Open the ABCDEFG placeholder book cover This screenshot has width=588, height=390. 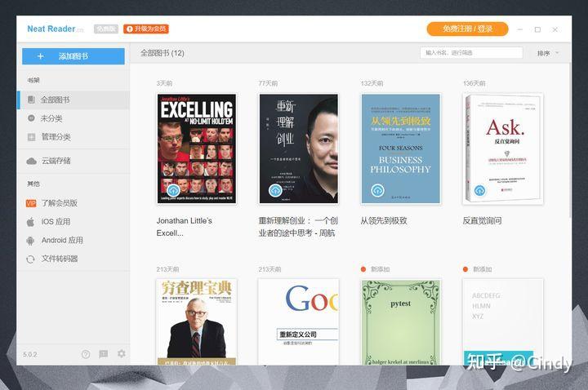[x=503, y=321]
